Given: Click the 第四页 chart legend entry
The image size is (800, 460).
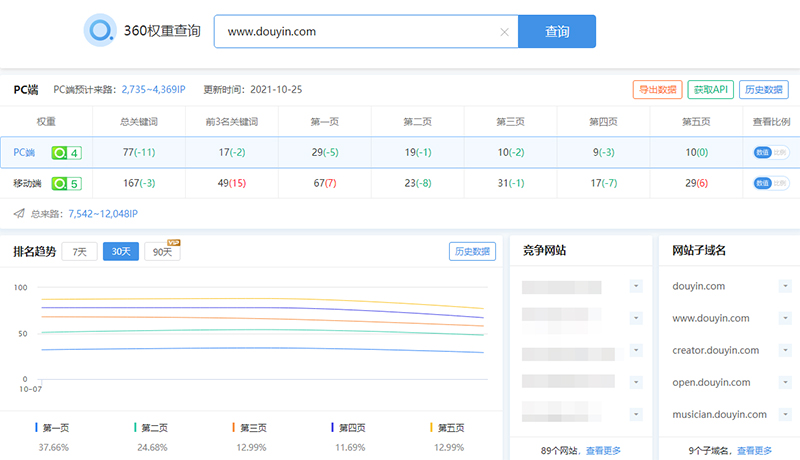Looking at the screenshot, I should [x=349, y=428].
